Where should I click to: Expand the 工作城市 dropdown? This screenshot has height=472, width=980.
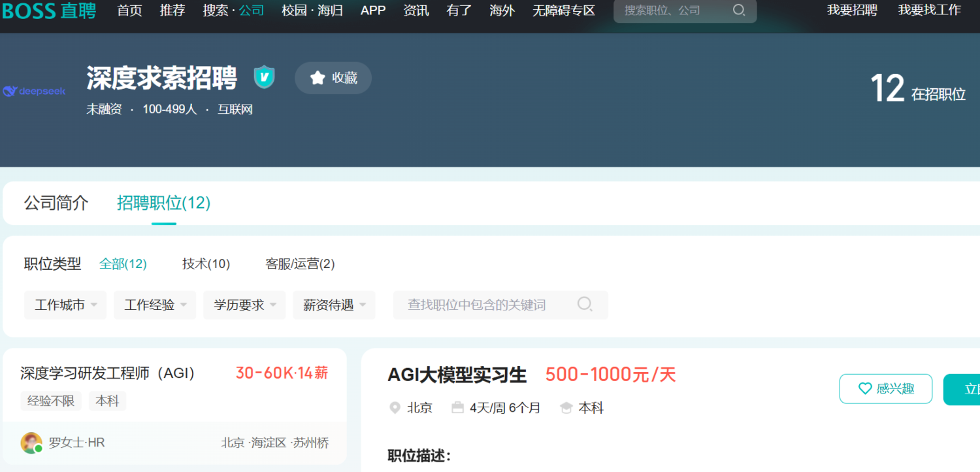point(65,305)
